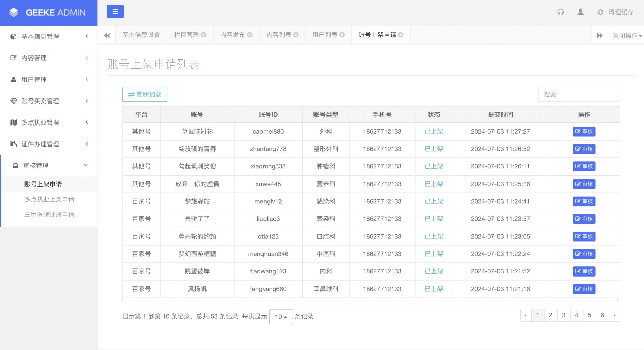Click the headset support icon
Image resolution: width=644 pixels, height=350 pixels.
point(560,12)
